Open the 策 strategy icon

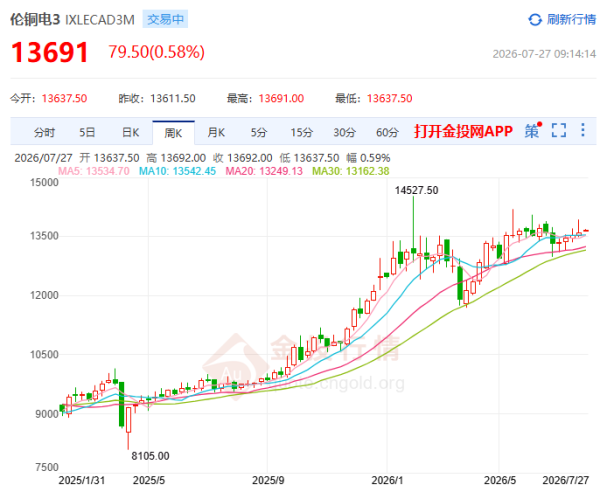click(533, 131)
